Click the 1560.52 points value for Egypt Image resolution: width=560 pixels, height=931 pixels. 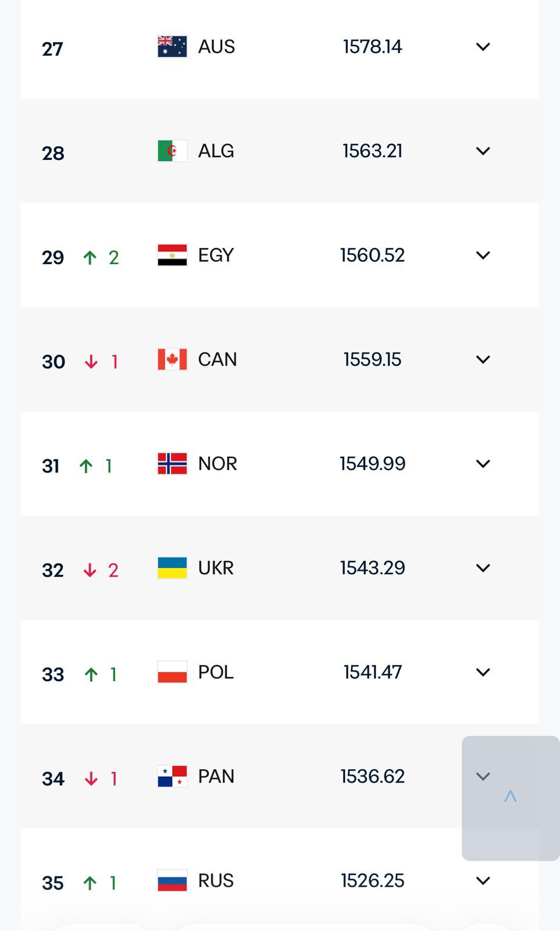pos(372,255)
